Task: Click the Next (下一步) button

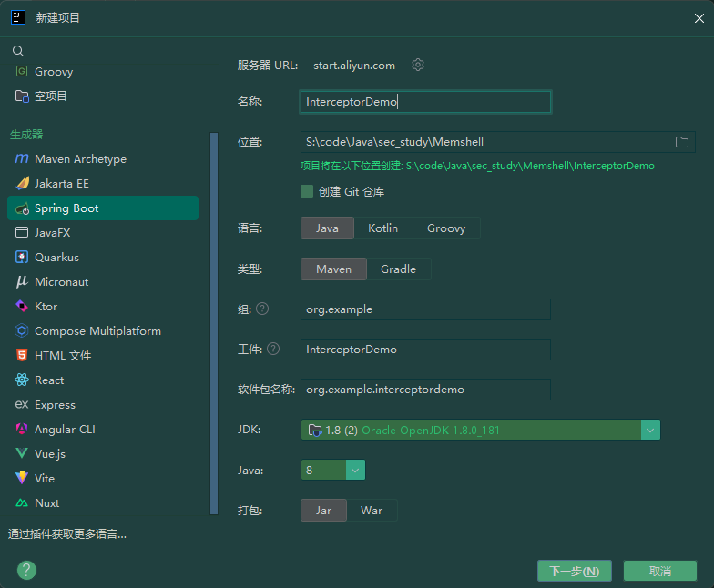Action: click(x=574, y=571)
